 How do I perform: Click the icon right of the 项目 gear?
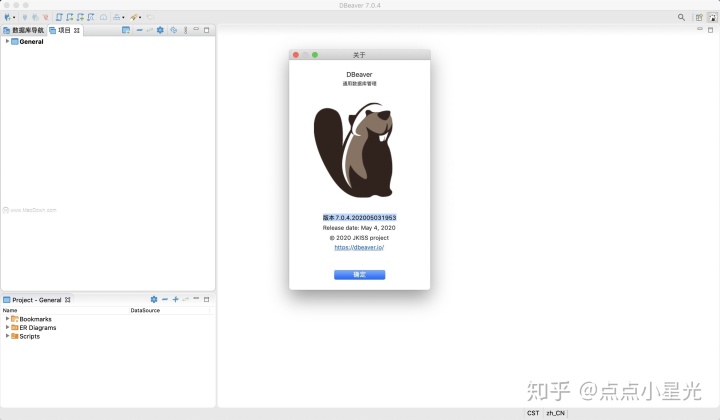tap(174, 30)
